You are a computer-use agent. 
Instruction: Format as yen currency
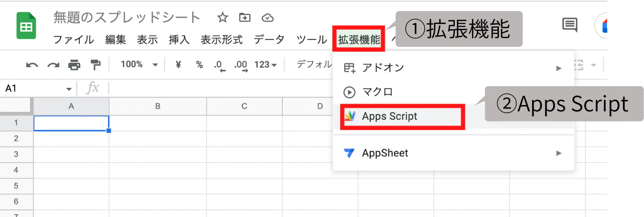[x=178, y=65]
